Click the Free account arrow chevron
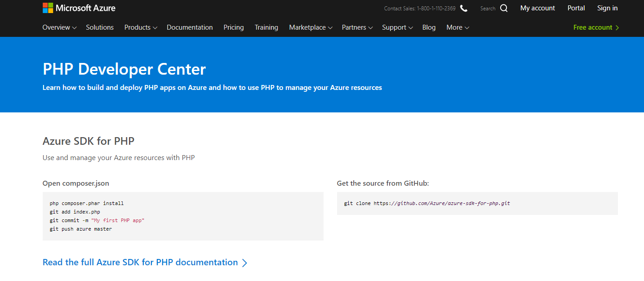The width and height of the screenshot is (644, 281). (617, 27)
